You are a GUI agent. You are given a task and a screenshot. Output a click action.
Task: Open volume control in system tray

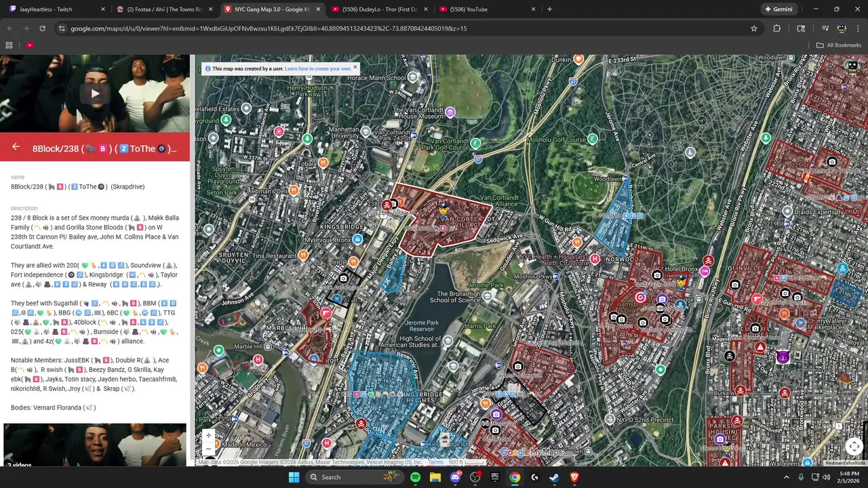(x=826, y=477)
